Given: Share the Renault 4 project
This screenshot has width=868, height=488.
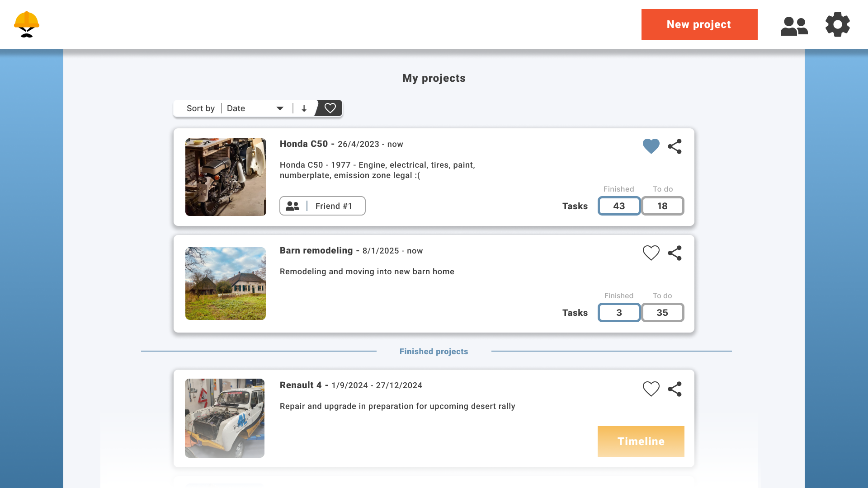Looking at the screenshot, I should tap(675, 389).
